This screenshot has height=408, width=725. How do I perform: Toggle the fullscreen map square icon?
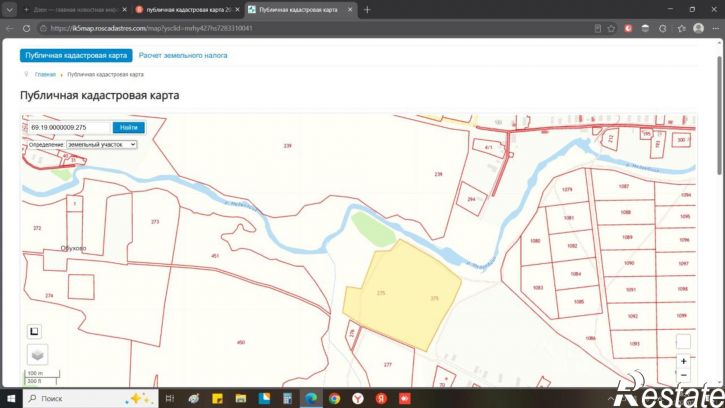(x=34, y=331)
